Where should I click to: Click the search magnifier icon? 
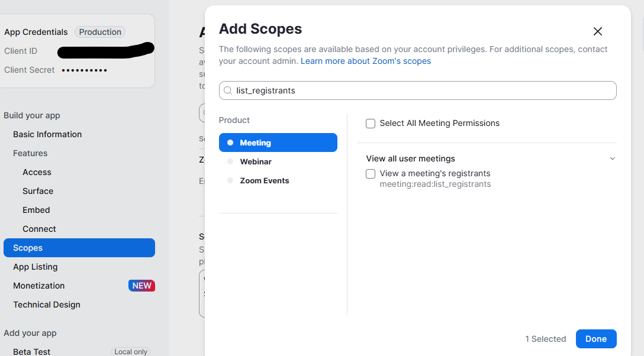(x=227, y=90)
